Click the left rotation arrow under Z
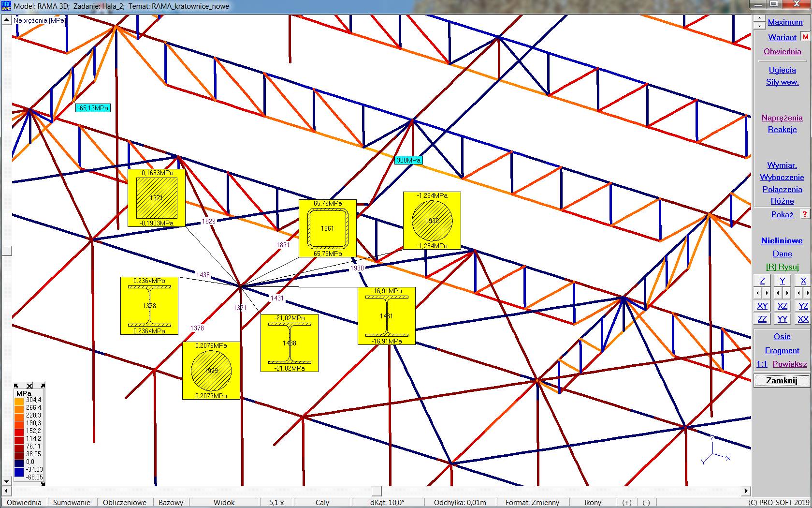The image size is (812, 508). click(758, 293)
